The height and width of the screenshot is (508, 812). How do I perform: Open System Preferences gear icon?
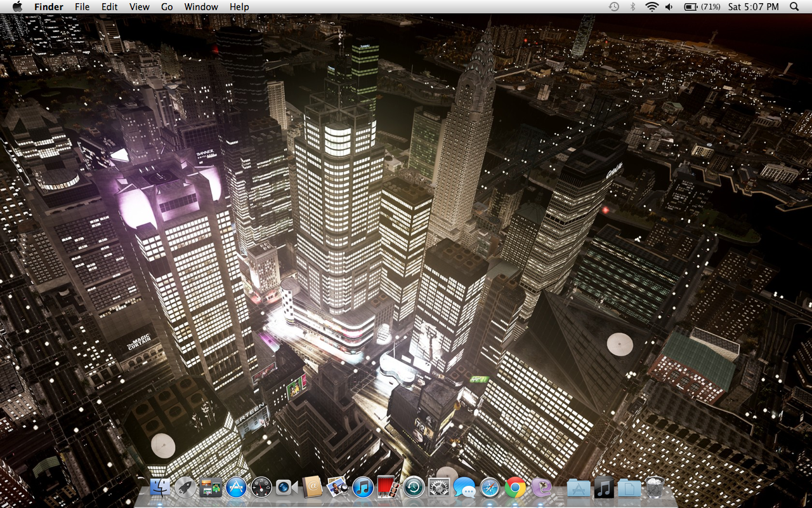point(439,487)
